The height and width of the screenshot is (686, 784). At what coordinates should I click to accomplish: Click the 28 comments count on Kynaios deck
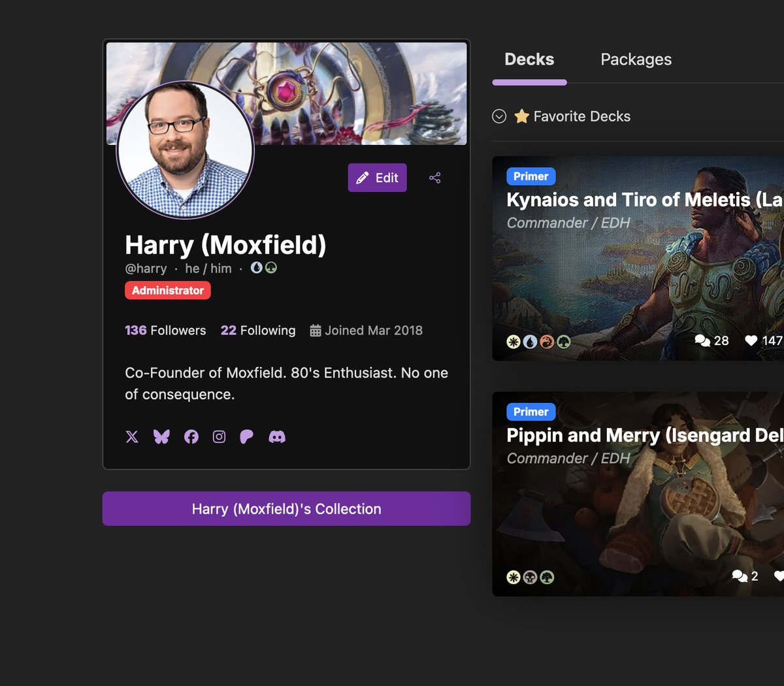point(721,340)
